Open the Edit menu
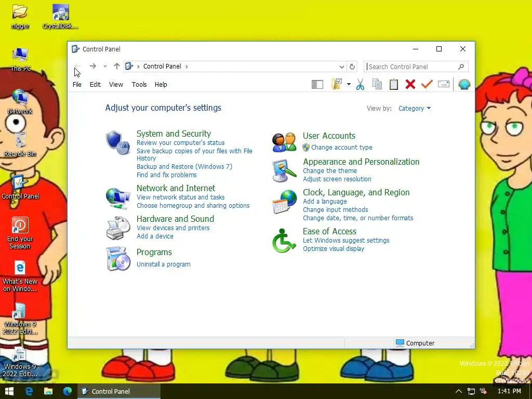 coord(95,85)
